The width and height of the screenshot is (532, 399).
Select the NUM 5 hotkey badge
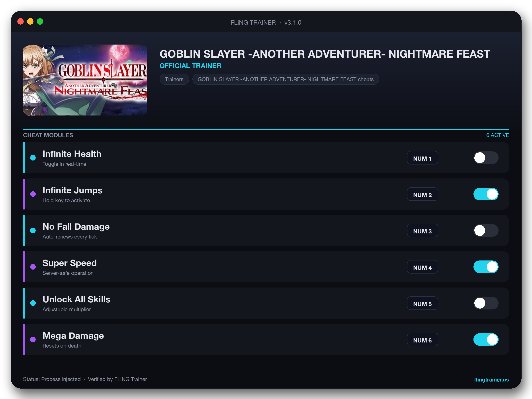[422, 303]
